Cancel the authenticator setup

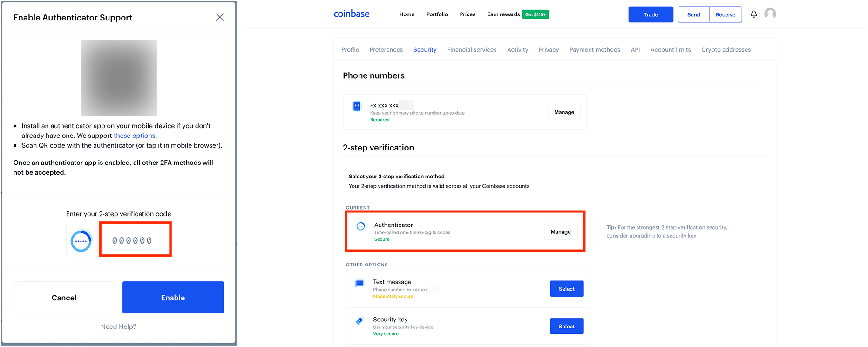[64, 298]
